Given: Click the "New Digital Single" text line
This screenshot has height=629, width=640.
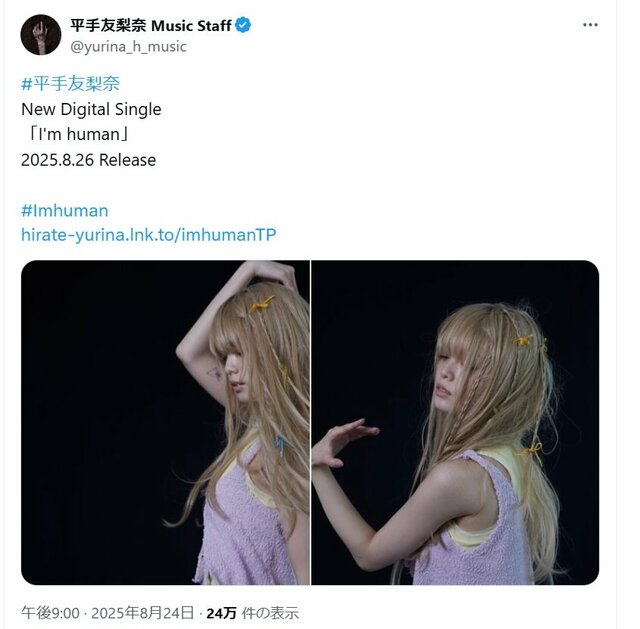Looking at the screenshot, I should point(91,109).
